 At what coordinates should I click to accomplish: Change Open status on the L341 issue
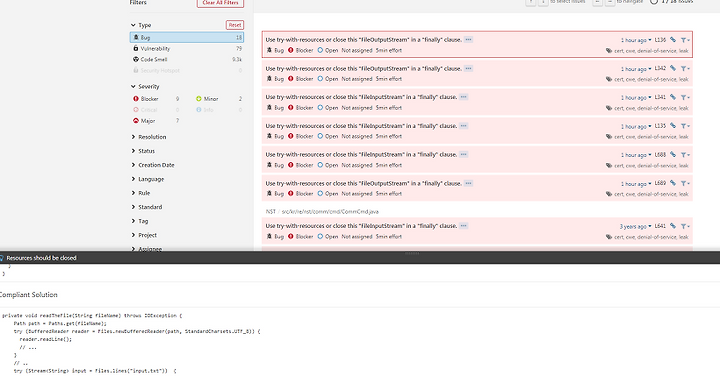pos(327,108)
